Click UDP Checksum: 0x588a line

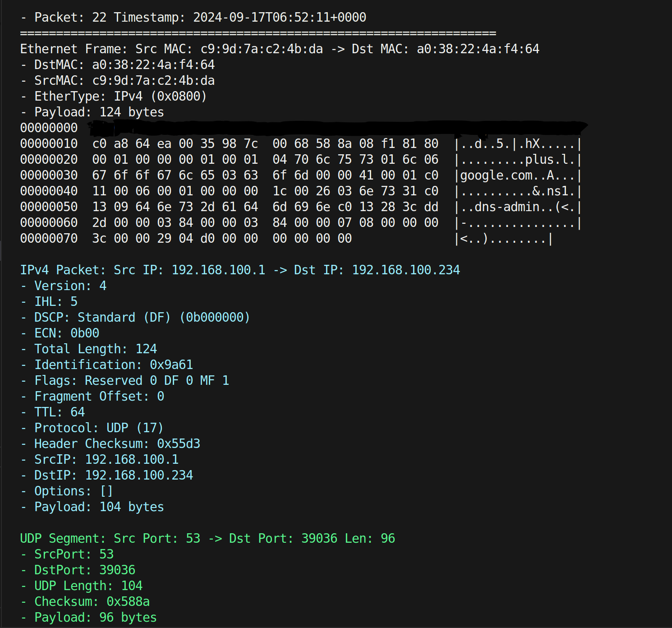[85, 602]
